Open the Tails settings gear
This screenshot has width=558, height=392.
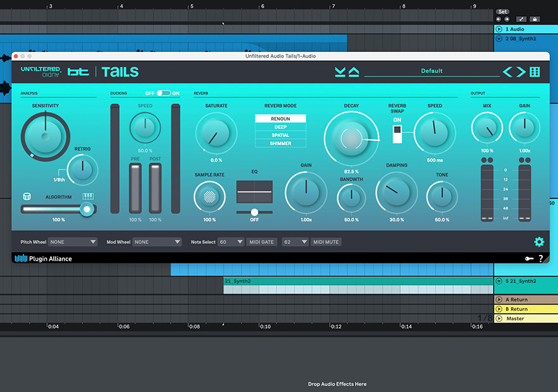point(539,242)
